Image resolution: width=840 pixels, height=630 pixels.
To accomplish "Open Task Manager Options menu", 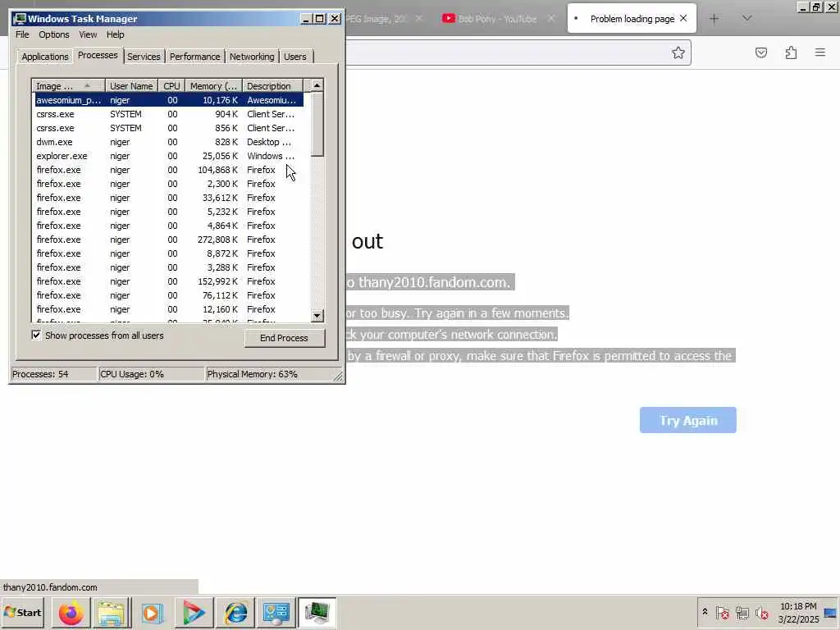I will point(53,34).
